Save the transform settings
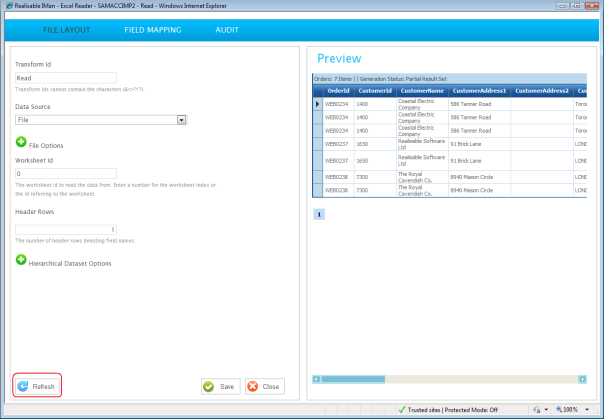 click(x=219, y=386)
